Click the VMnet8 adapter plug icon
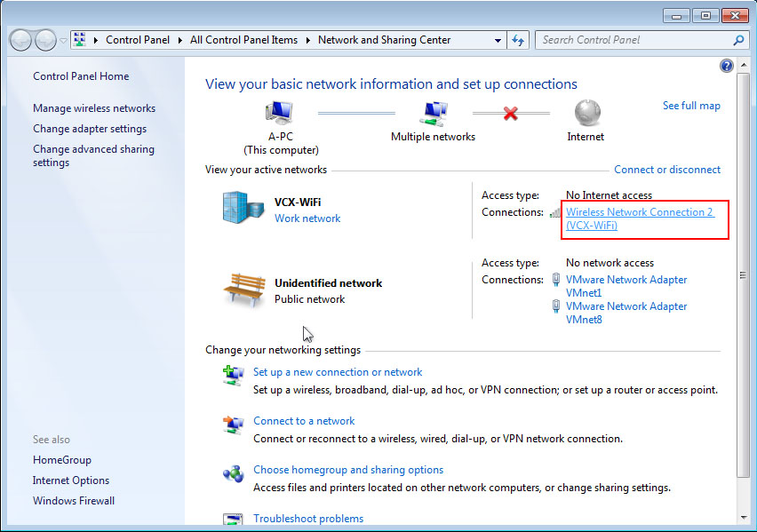The width and height of the screenshot is (757, 532). (x=556, y=306)
